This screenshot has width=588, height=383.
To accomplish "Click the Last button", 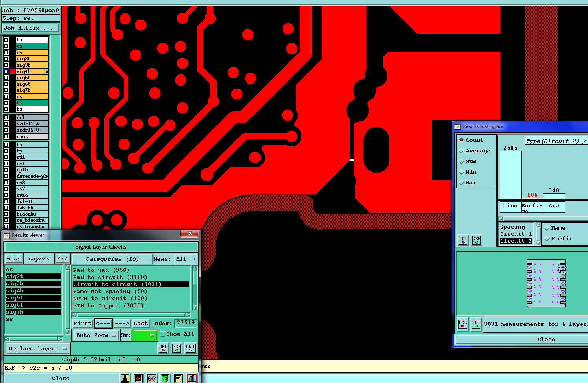I will (141, 323).
